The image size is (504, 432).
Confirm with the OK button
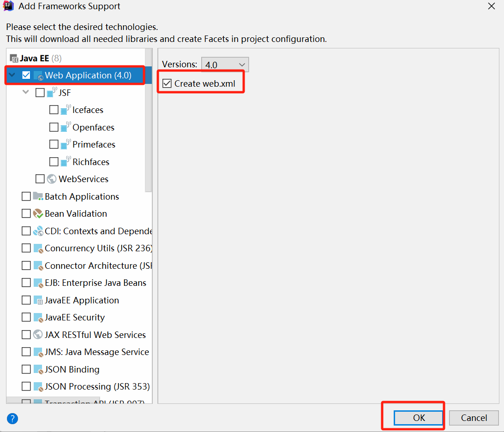point(418,418)
